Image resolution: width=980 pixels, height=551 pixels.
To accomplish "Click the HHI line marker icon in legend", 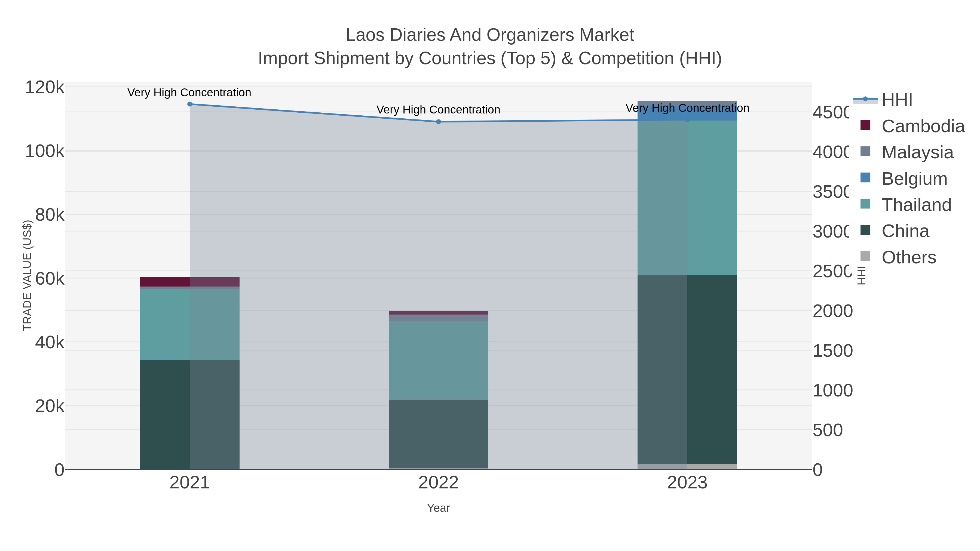I will point(865,99).
